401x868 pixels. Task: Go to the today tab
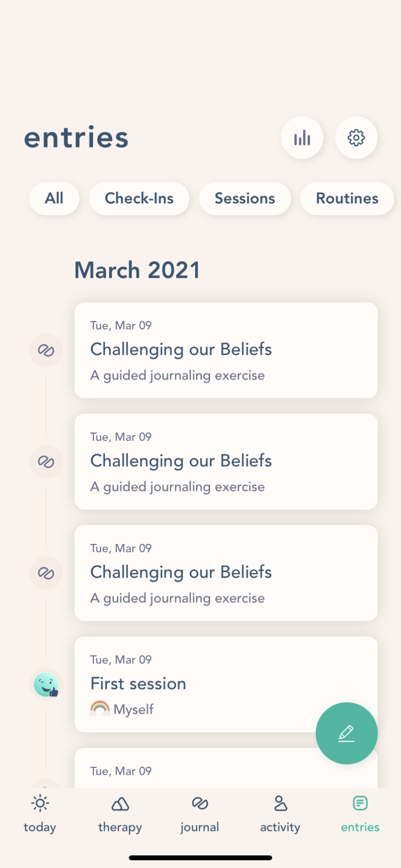coord(40,814)
